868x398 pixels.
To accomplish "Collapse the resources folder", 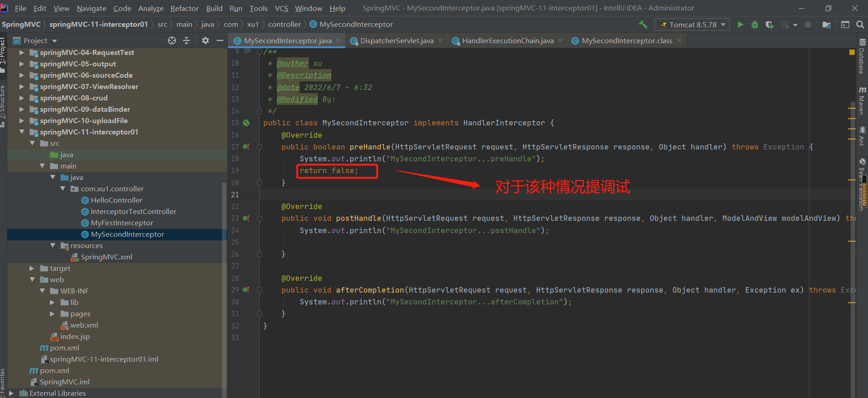I will pos(53,245).
